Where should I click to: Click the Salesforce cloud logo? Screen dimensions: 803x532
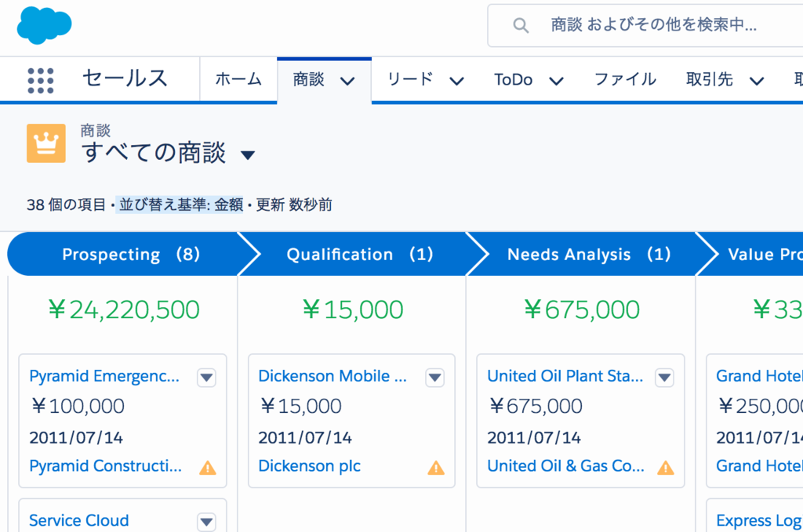coord(44,25)
